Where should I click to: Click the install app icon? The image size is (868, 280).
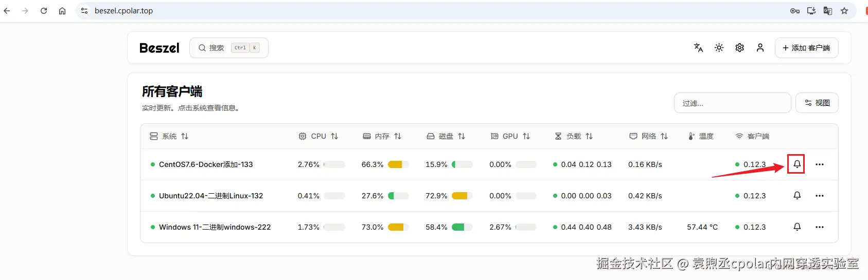click(x=811, y=11)
